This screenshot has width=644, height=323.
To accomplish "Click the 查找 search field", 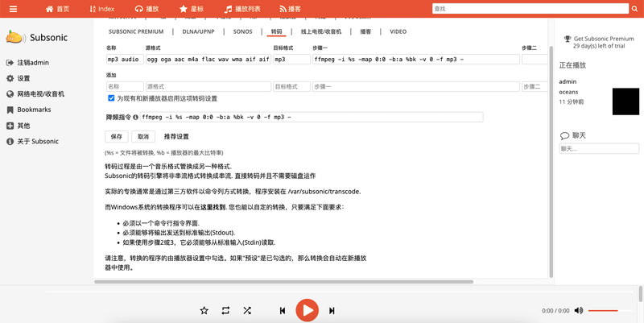I will pos(530,8).
